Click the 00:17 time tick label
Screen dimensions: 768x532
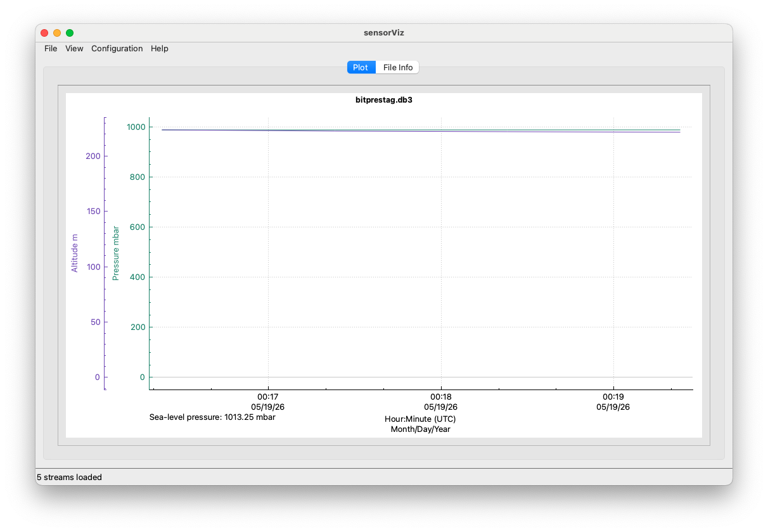(268, 398)
